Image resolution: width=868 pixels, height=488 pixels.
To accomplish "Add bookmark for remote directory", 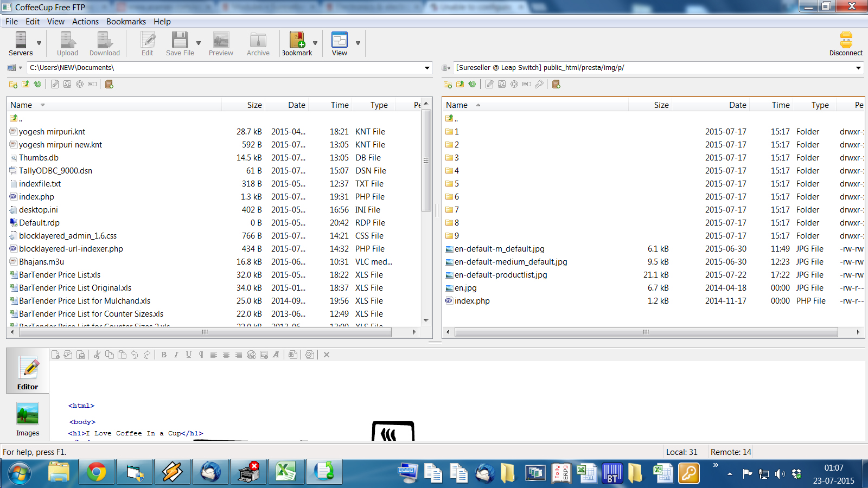I will tap(556, 84).
